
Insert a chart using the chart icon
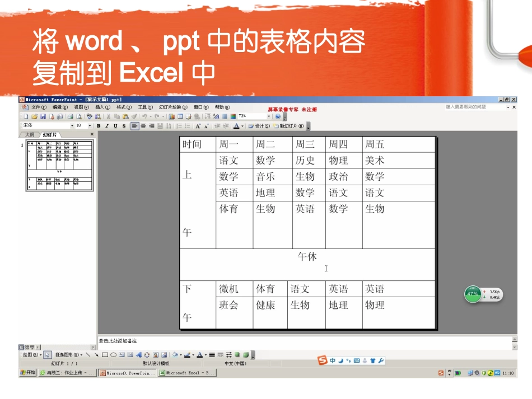[x=172, y=116]
